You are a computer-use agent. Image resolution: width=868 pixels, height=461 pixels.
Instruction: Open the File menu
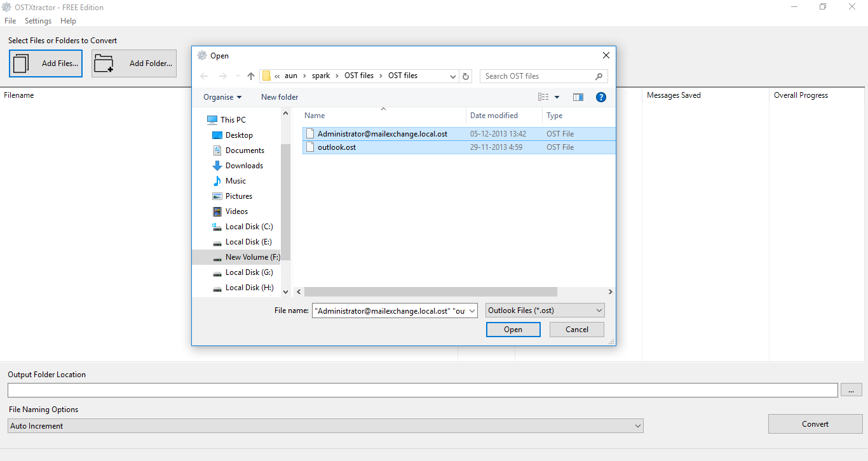pyautogui.click(x=10, y=21)
